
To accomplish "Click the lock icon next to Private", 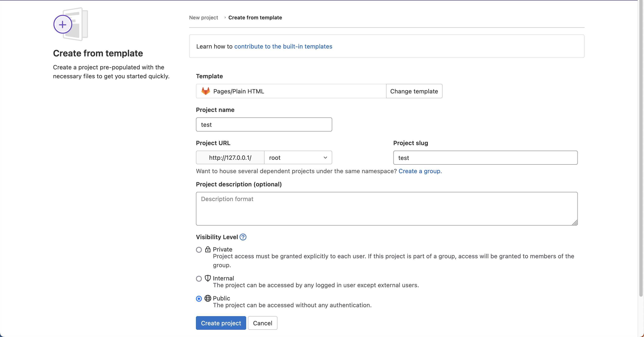I will tap(208, 249).
